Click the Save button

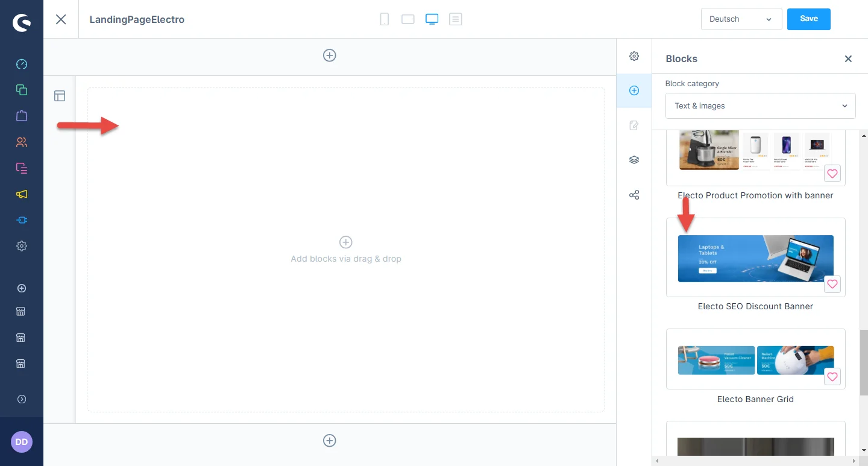(808, 19)
